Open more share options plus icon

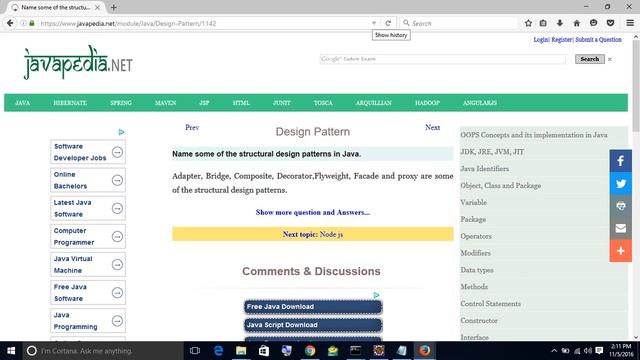pyautogui.click(x=621, y=251)
